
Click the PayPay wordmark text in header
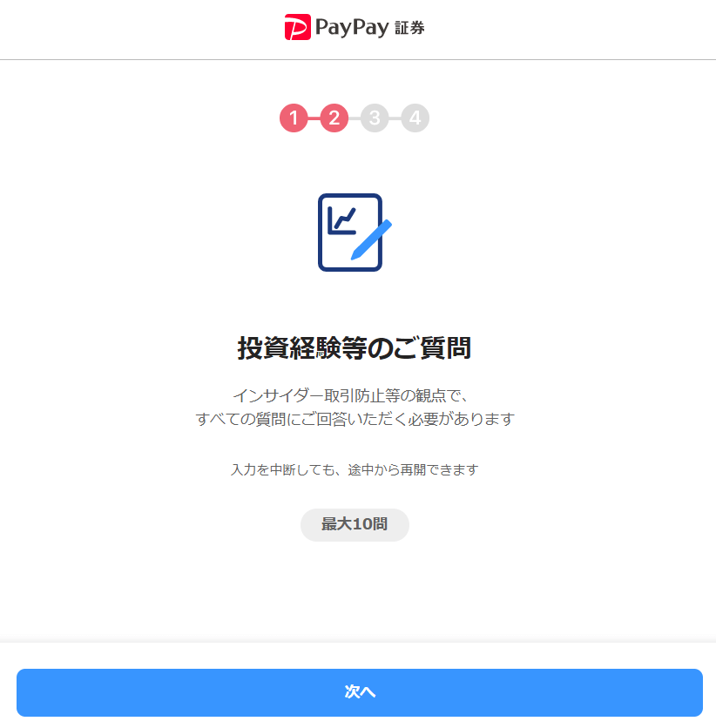[352, 27]
